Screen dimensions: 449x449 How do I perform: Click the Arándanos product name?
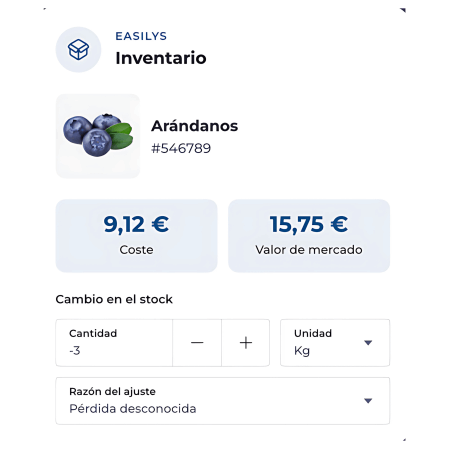(195, 126)
